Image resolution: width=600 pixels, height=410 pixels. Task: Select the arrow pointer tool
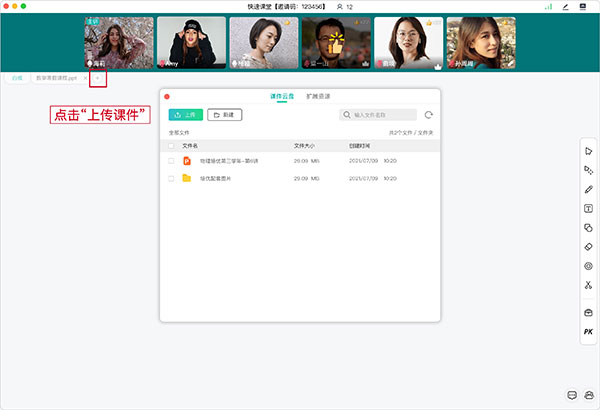point(589,151)
